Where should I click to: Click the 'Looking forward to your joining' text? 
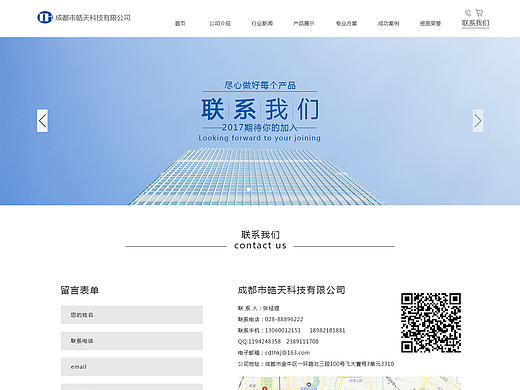point(260,138)
